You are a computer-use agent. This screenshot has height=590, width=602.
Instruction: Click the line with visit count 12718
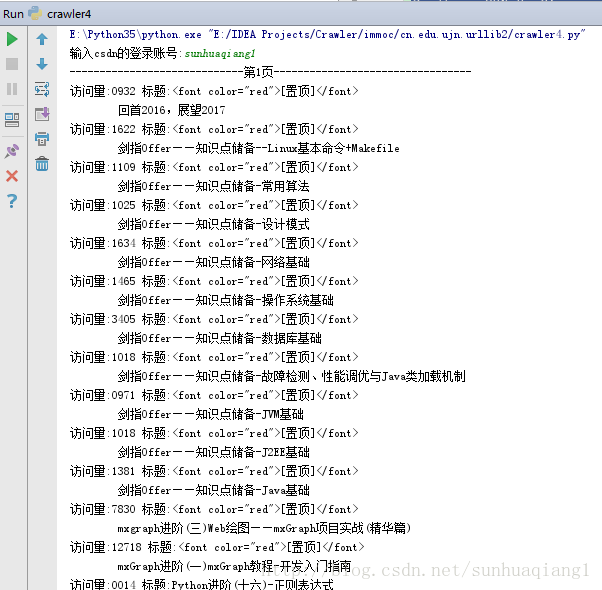(217, 547)
